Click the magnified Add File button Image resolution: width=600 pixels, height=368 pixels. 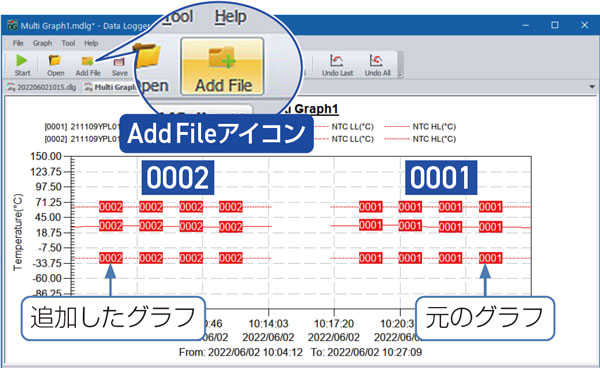222,66
